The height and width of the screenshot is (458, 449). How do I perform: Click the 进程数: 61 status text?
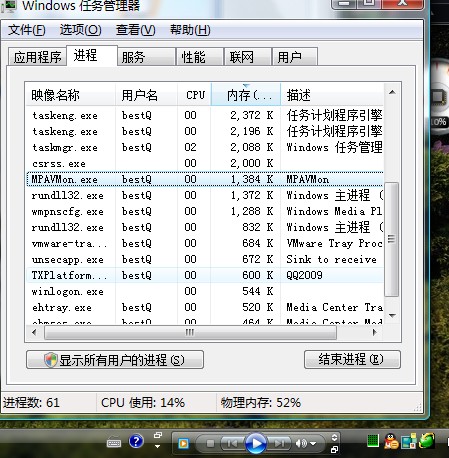pyautogui.click(x=31, y=403)
